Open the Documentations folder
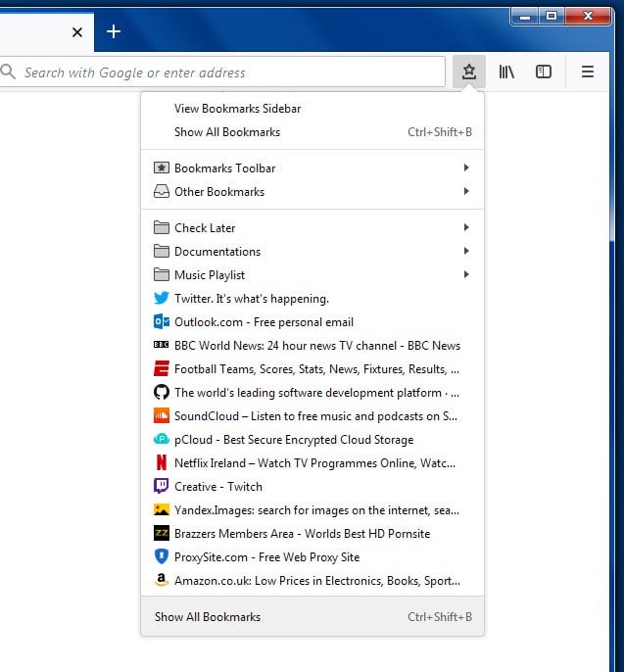Viewport: 624px width, 672px height. click(x=312, y=251)
